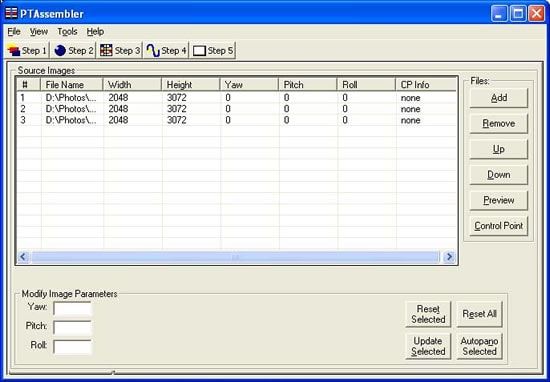
Task: Run Autopano Selected
Action: coord(479,346)
